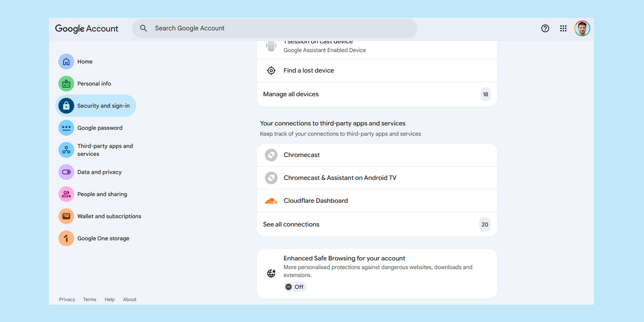Open Cloudflare Dashboard connection
This screenshot has width=644, height=322.
377,201
